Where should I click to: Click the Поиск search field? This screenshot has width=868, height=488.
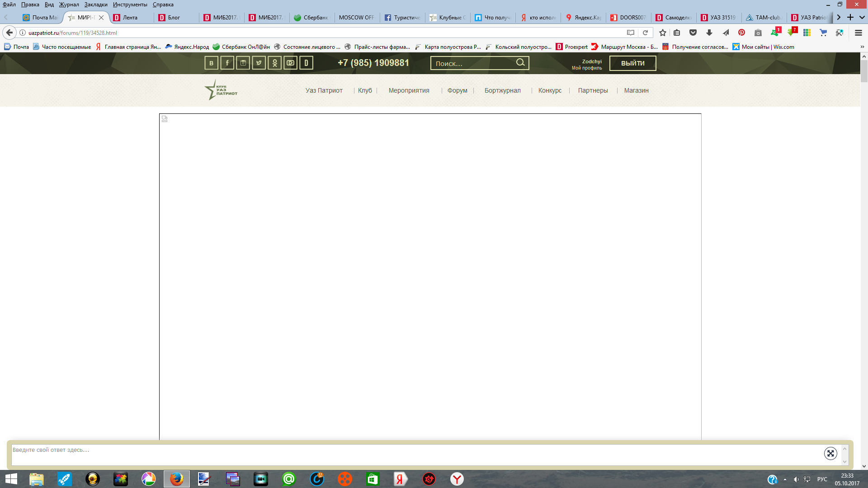(472, 63)
